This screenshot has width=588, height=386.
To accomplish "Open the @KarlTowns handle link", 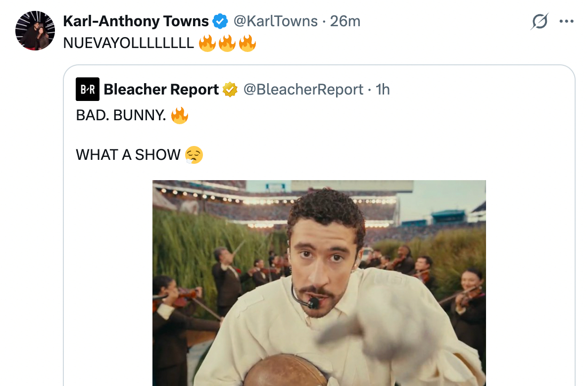I will tap(275, 21).
